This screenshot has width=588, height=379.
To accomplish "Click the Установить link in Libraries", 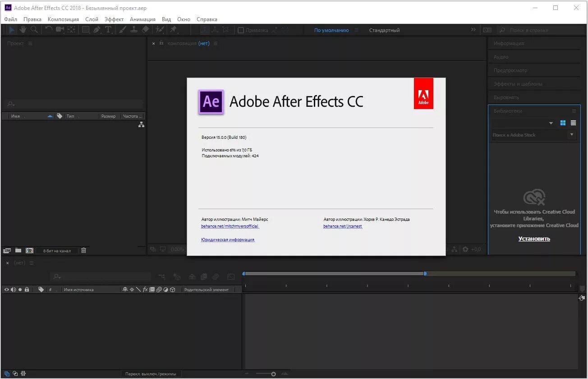I will pyautogui.click(x=534, y=239).
